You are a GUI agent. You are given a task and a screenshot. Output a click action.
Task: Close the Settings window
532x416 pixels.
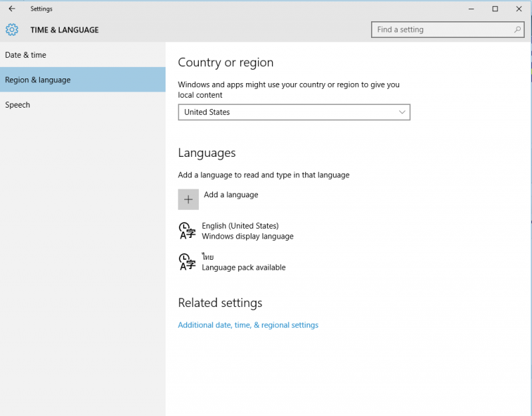519,9
